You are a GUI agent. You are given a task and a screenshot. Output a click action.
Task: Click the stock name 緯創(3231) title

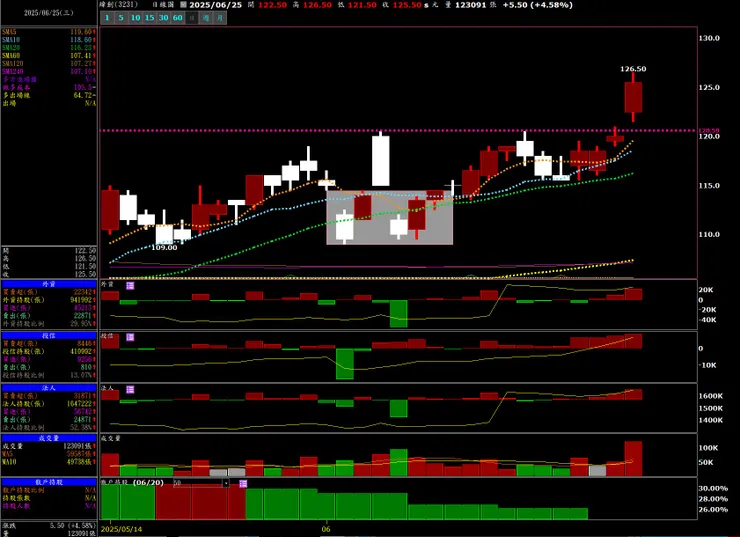[119, 5]
